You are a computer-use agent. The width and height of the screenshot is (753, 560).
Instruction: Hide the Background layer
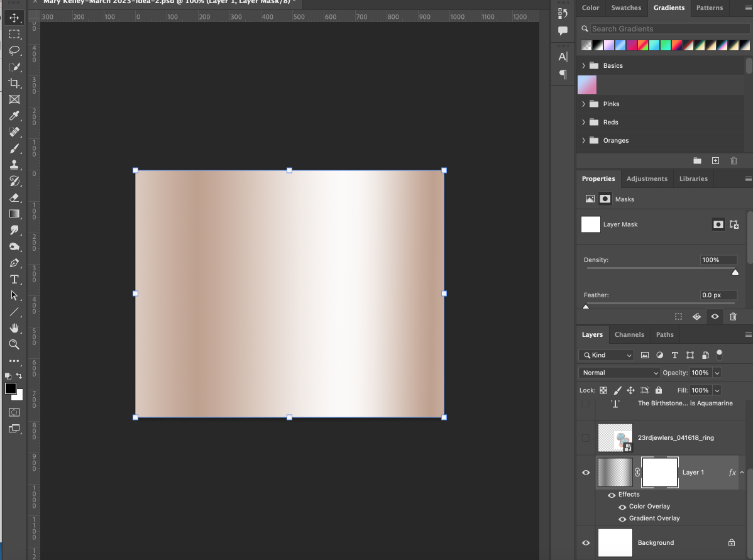(x=585, y=542)
